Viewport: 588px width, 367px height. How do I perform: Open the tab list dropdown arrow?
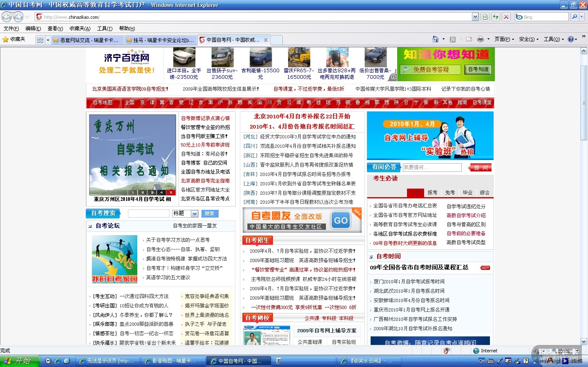(x=48, y=40)
